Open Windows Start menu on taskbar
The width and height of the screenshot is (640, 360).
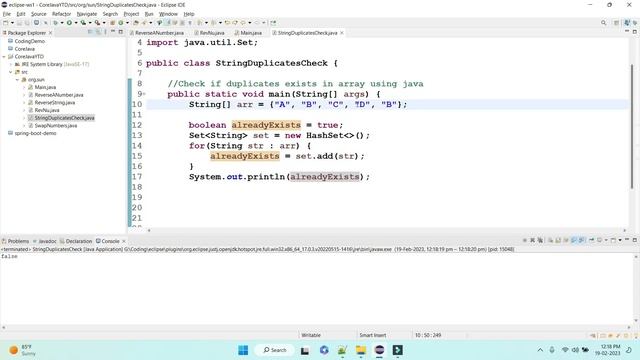click(x=243, y=350)
